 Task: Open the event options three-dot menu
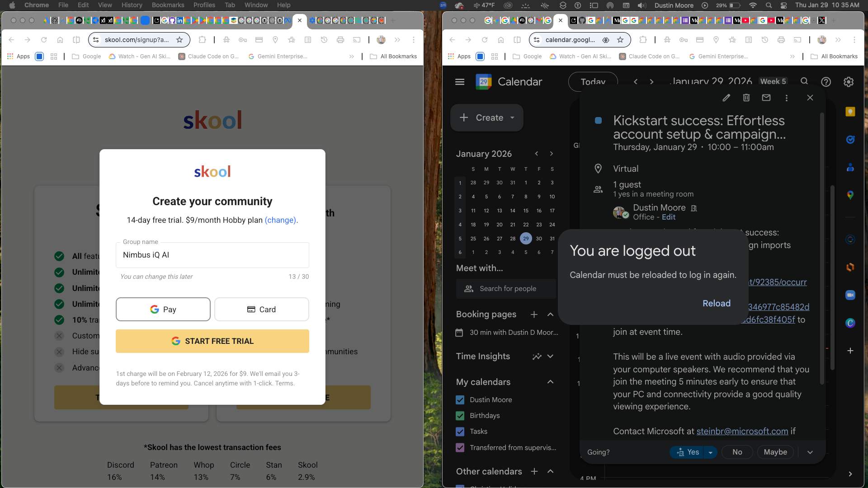(x=787, y=98)
